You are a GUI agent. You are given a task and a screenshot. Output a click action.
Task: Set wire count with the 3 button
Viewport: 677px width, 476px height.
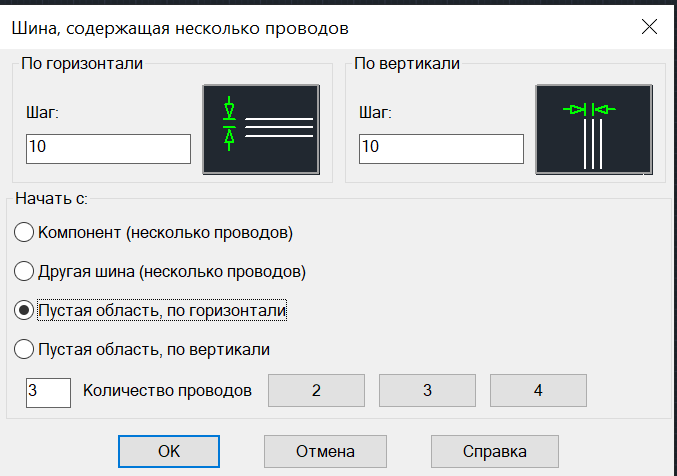pyautogui.click(x=427, y=390)
